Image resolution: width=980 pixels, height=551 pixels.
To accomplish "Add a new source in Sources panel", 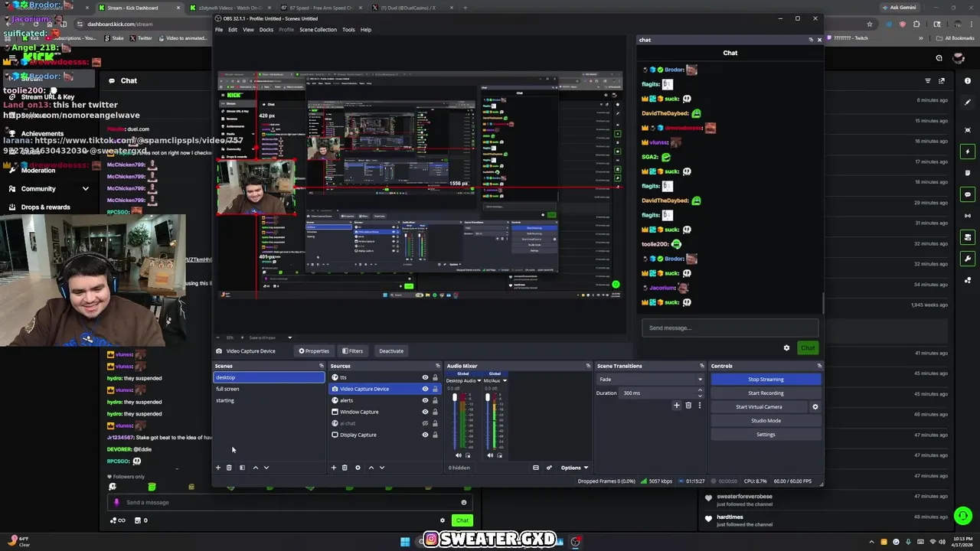I will click(333, 468).
